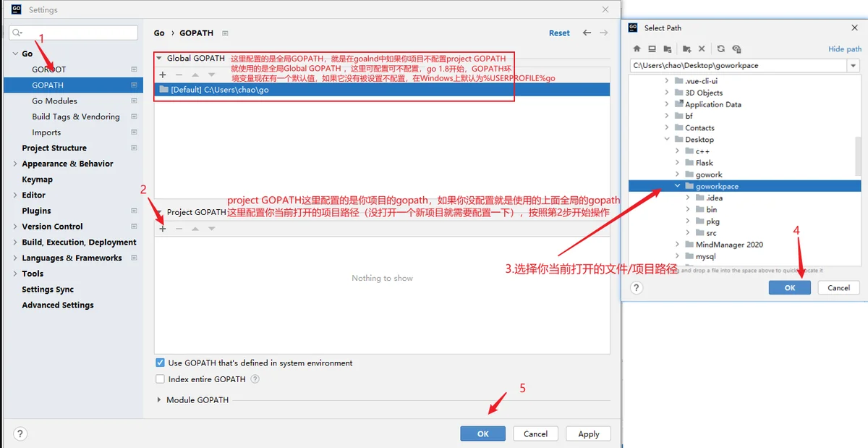
Task: Navigate back with the left arrow in Settings
Action: tap(587, 33)
